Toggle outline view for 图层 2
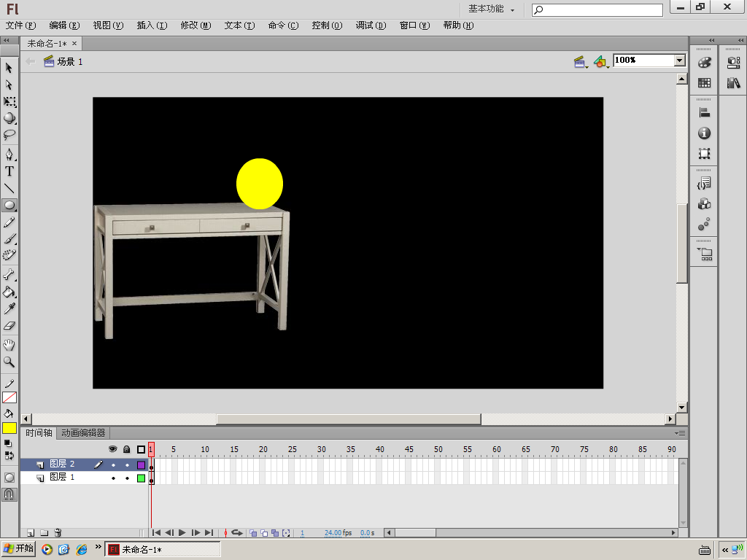This screenshot has width=747, height=560. [x=141, y=464]
